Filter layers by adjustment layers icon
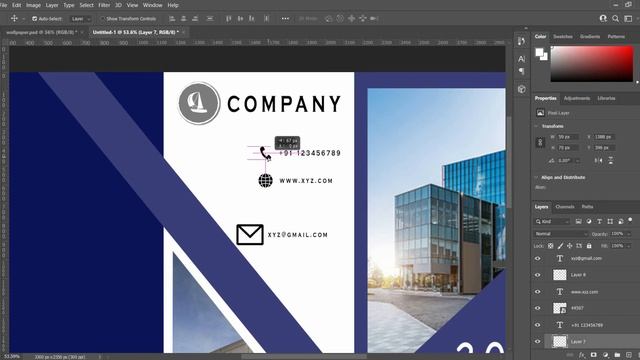This screenshot has height=360, width=640. (x=589, y=222)
